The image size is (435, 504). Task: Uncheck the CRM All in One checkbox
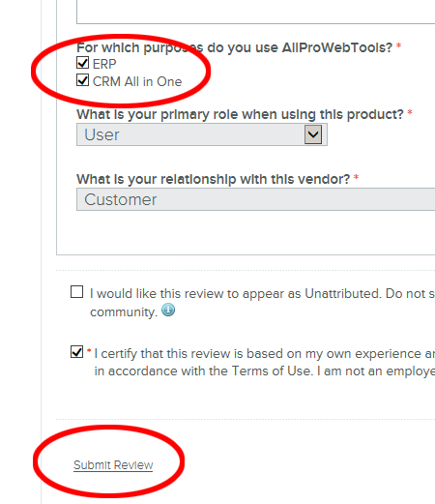(83, 80)
